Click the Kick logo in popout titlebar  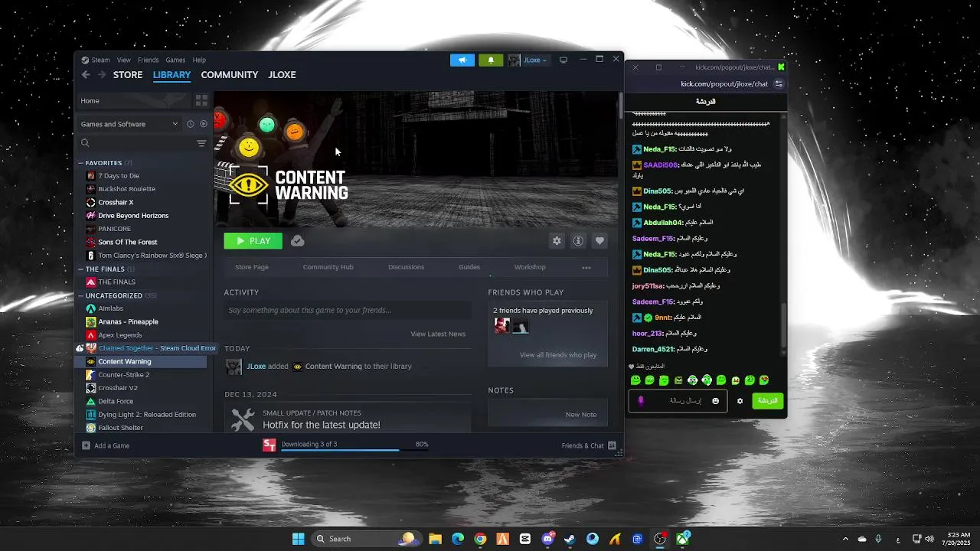click(781, 67)
